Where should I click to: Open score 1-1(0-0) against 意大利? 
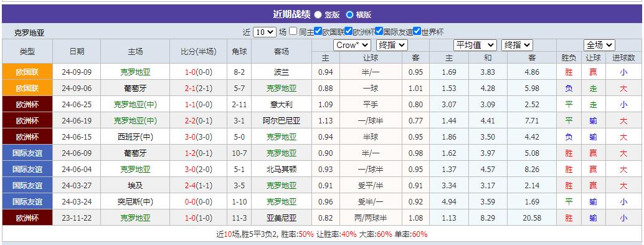(199, 105)
